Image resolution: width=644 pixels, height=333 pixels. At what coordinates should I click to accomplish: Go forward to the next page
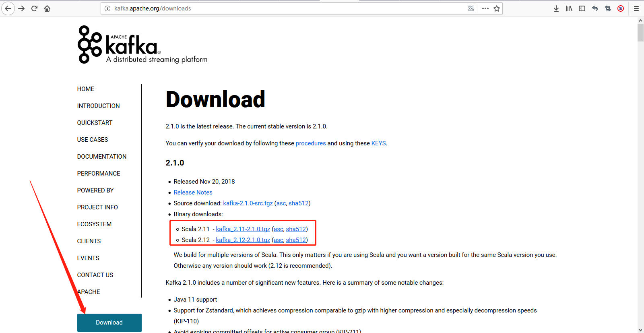pos(21,8)
